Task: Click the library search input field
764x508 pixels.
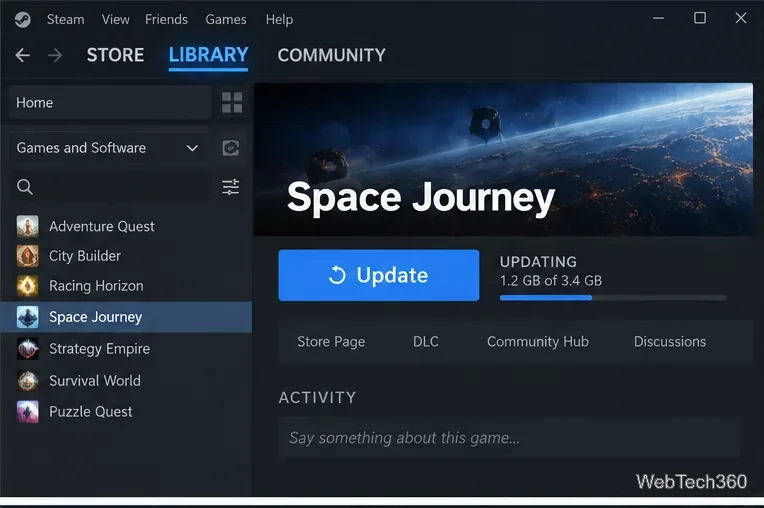Action: tap(109, 187)
